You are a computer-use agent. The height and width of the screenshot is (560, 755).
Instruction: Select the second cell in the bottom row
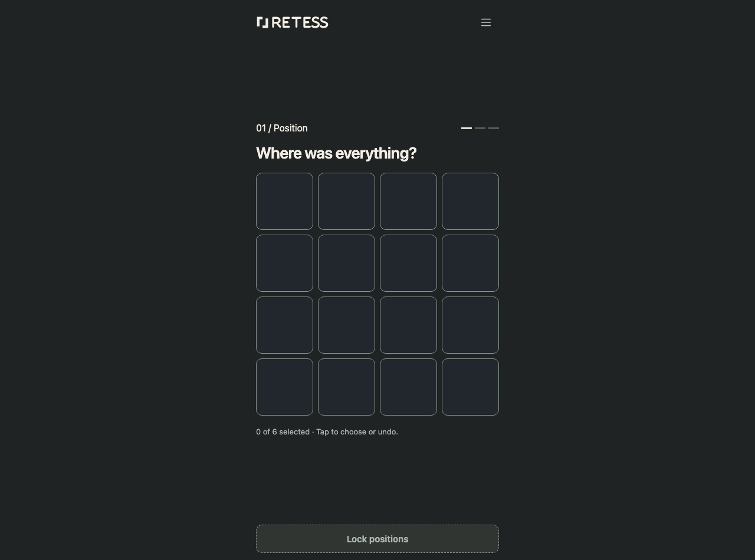pyautogui.click(x=346, y=387)
